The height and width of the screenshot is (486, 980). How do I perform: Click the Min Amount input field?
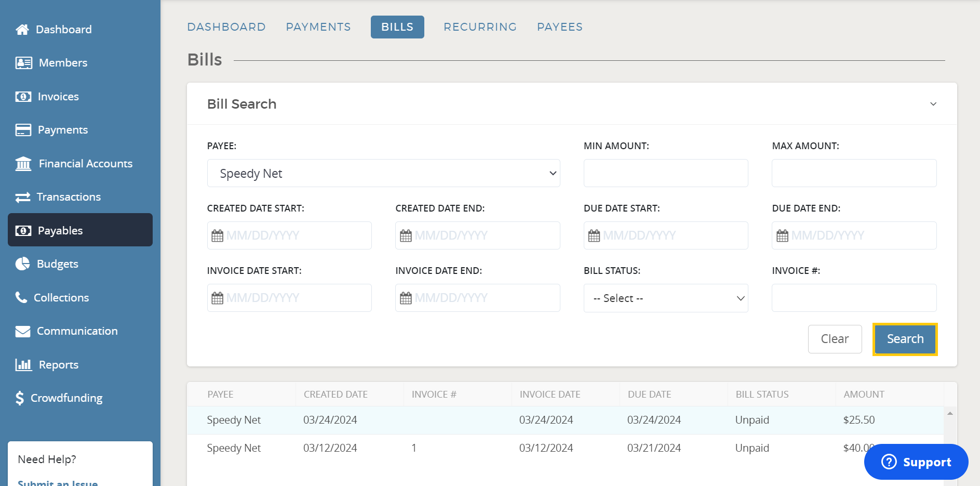click(x=665, y=173)
